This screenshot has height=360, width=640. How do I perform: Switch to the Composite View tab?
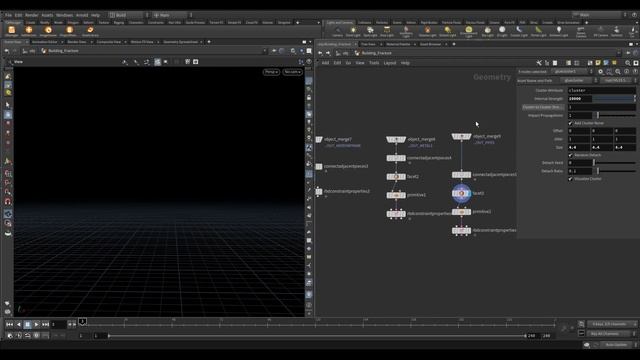109,42
